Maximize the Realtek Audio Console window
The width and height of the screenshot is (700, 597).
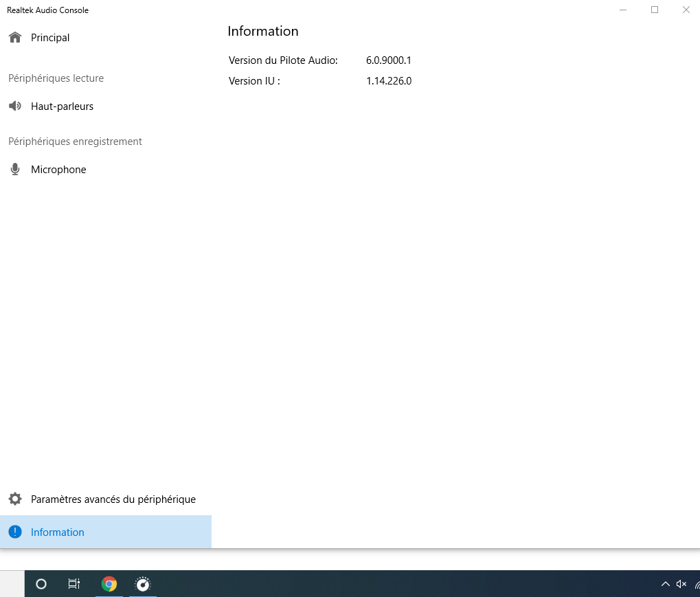655,10
